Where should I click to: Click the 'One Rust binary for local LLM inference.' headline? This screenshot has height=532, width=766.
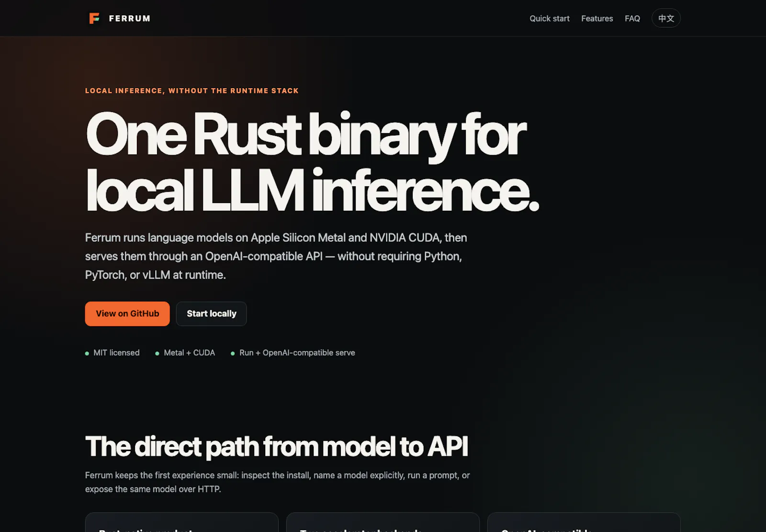(312, 162)
